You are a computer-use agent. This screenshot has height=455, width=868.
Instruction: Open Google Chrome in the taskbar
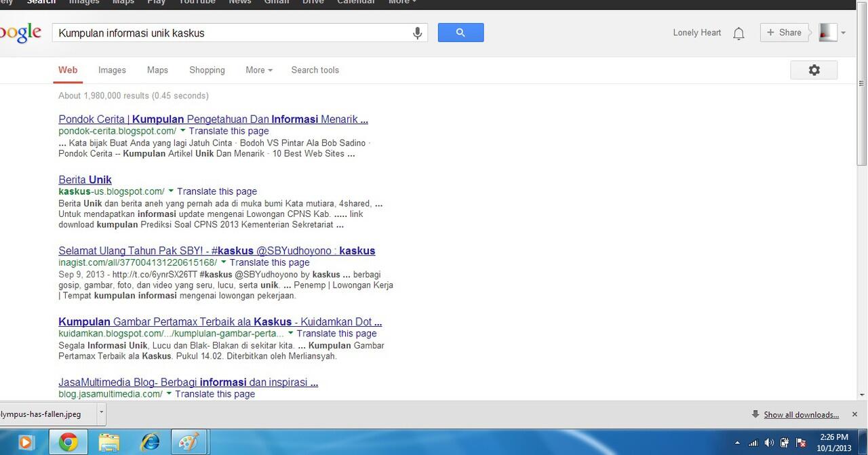68,443
